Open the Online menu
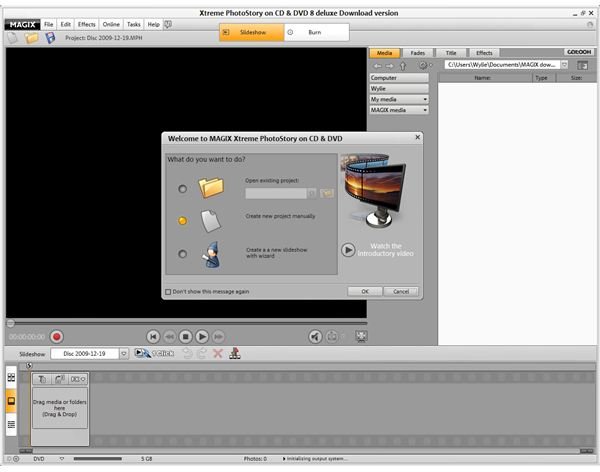Screen dimensions: 600x472 (111, 24)
